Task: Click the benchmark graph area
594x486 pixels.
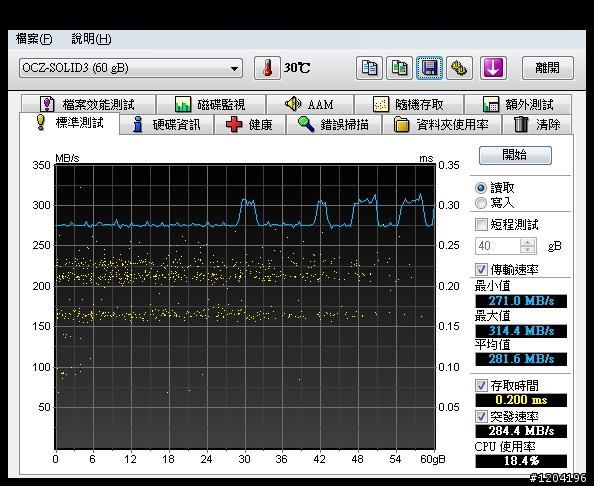Action: 245,306
